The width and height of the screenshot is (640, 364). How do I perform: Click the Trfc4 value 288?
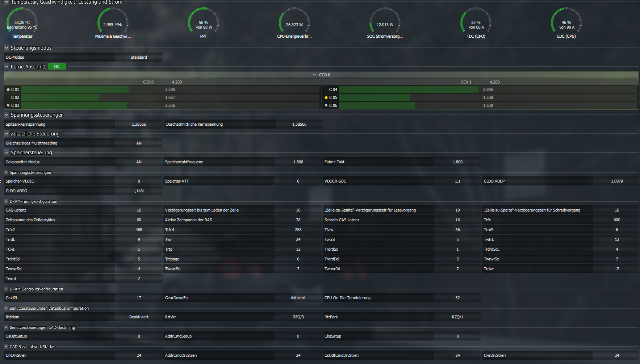pos(298,230)
